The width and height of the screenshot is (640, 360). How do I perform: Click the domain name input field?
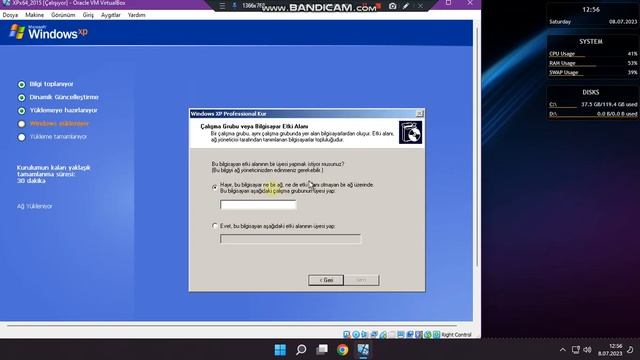(x=290, y=239)
